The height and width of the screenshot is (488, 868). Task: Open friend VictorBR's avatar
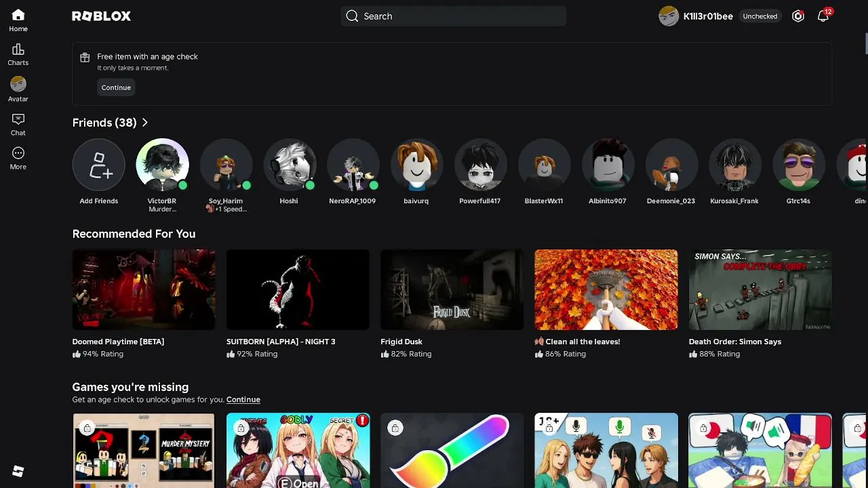[x=162, y=165]
